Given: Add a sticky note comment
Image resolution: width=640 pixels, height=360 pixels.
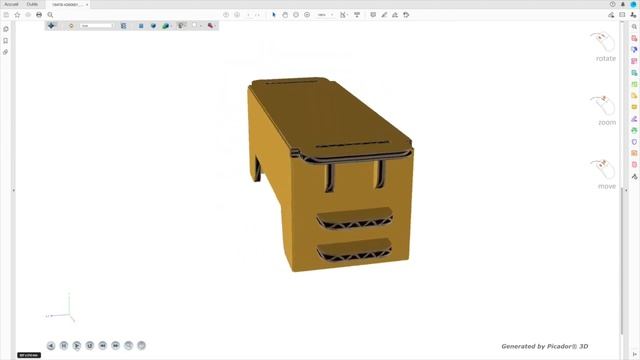Looking at the screenshot, I should (373, 15).
